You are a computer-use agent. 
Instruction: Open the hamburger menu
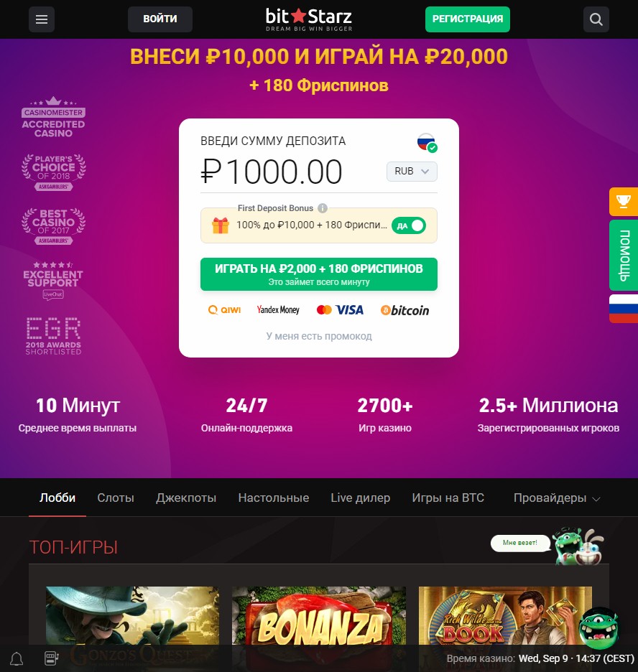42,19
